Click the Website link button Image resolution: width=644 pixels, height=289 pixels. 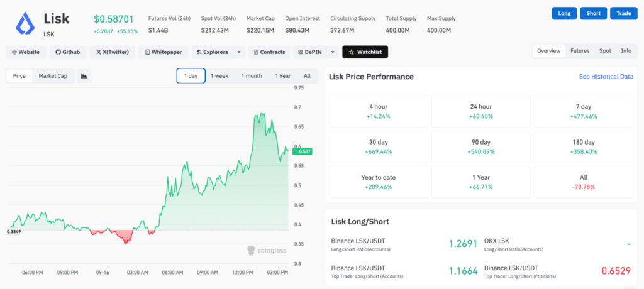26,52
